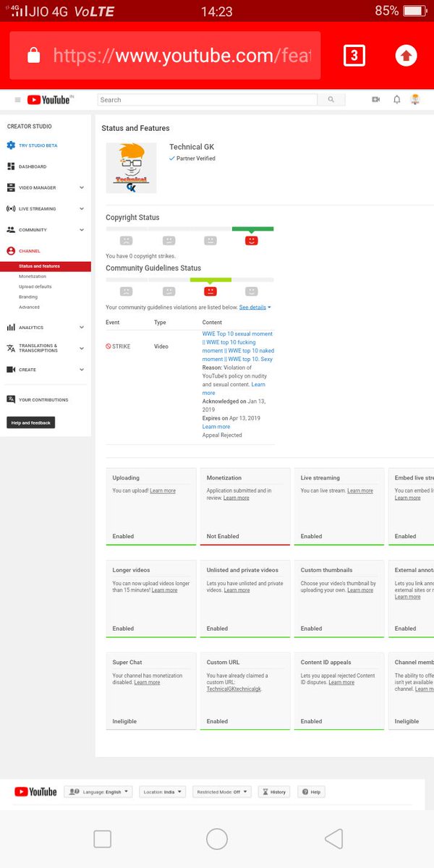Viewport: 434px width, 868px height.
Task: Click the footer History button
Action: (274, 792)
